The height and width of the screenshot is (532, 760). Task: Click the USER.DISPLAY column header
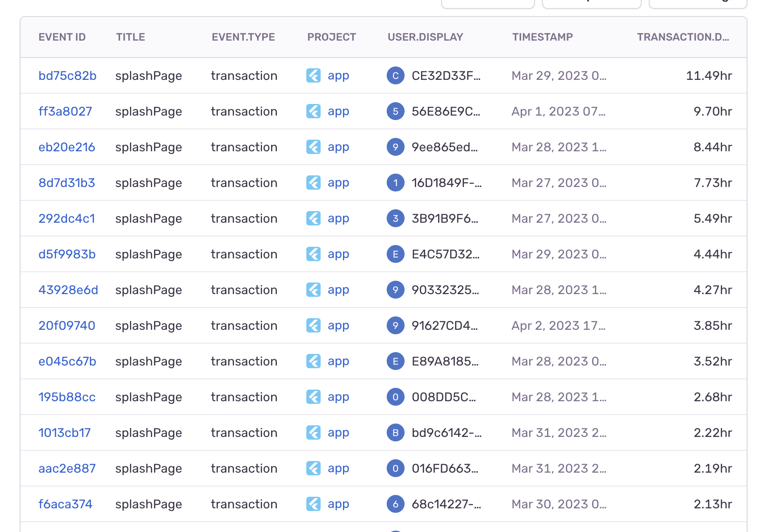coord(425,37)
